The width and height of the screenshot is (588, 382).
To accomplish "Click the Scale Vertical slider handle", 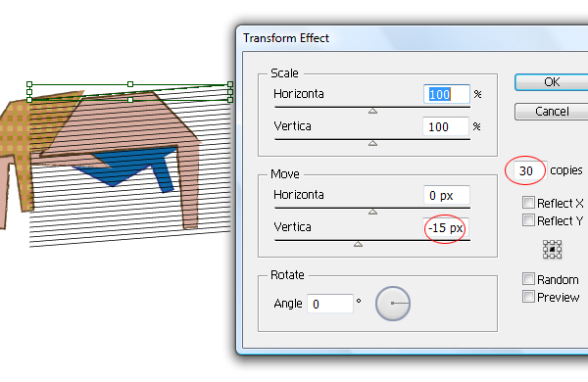I will point(372,143).
